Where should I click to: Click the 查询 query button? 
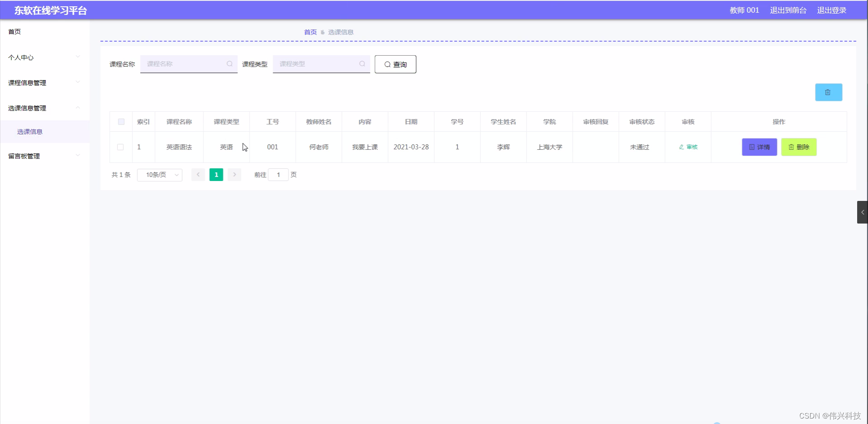coord(395,64)
